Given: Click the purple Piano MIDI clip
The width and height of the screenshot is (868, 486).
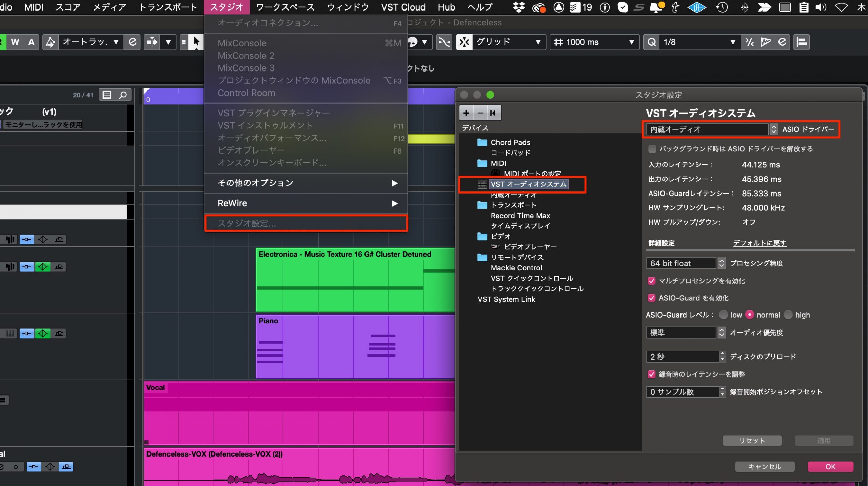Looking at the screenshot, I should tap(355, 346).
